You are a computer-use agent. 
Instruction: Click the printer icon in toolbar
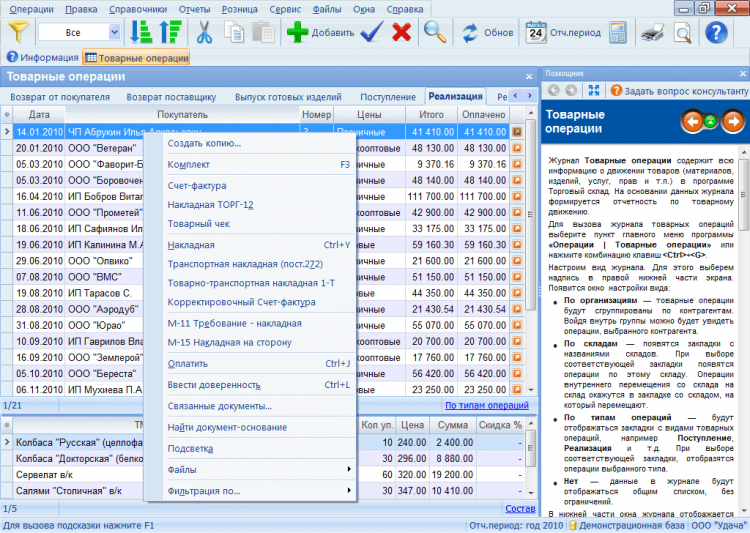652,32
